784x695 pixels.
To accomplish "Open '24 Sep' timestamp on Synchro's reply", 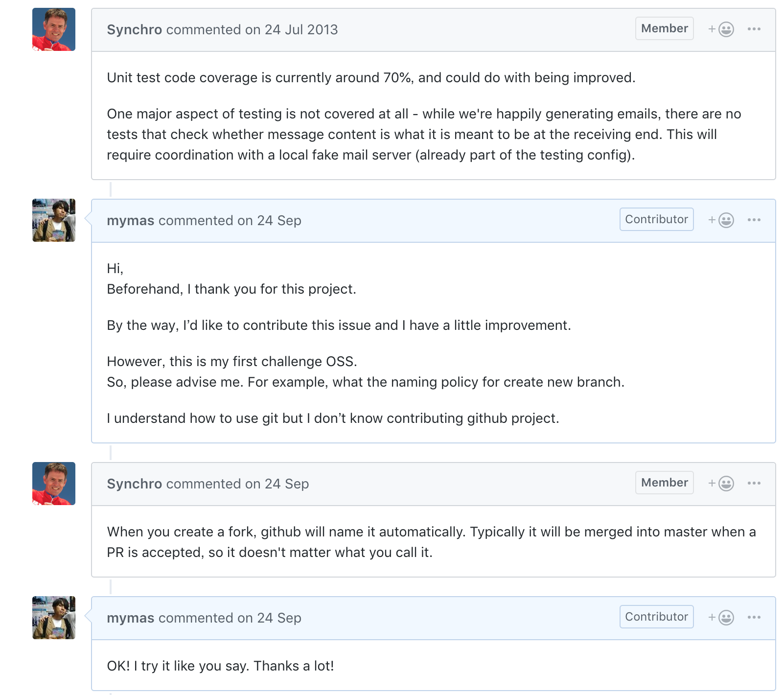I will coord(287,484).
